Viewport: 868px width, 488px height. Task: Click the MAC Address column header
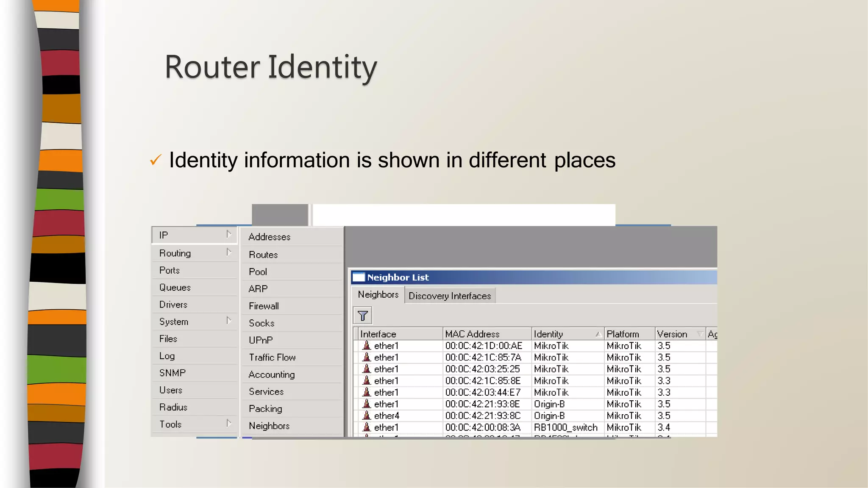tap(487, 334)
